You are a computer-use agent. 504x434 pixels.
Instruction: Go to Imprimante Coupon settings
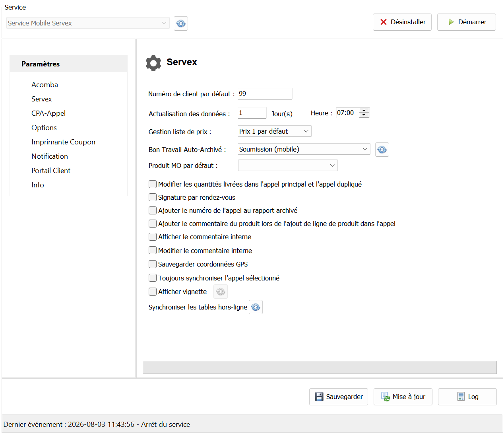tap(64, 142)
